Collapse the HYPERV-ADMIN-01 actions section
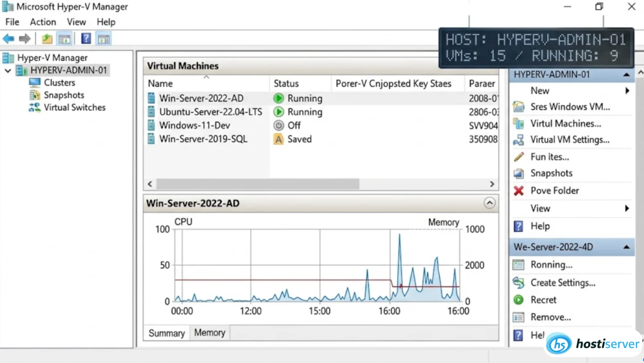This screenshot has width=644, height=363. coord(626,75)
